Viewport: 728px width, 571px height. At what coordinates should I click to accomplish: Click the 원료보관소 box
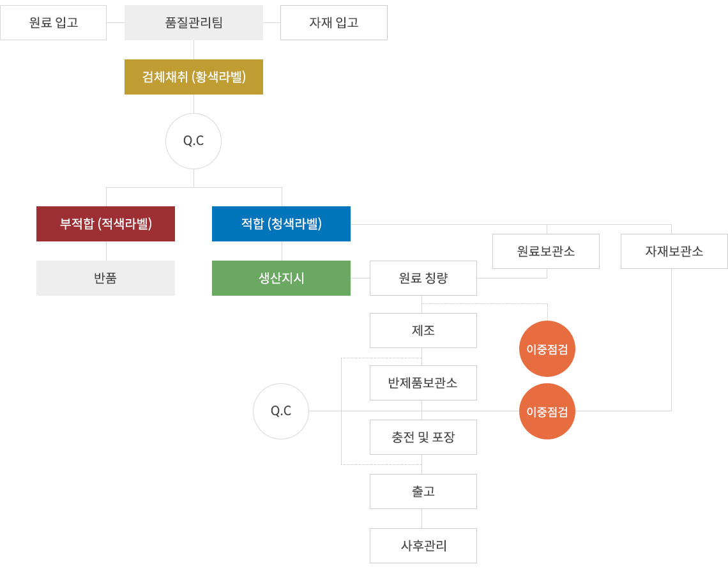(546, 252)
